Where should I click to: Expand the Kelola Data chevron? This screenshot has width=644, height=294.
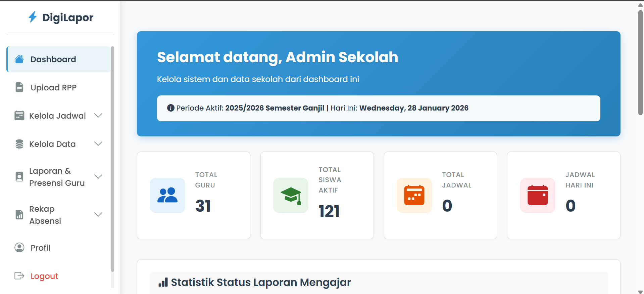[x=98, y=144]
